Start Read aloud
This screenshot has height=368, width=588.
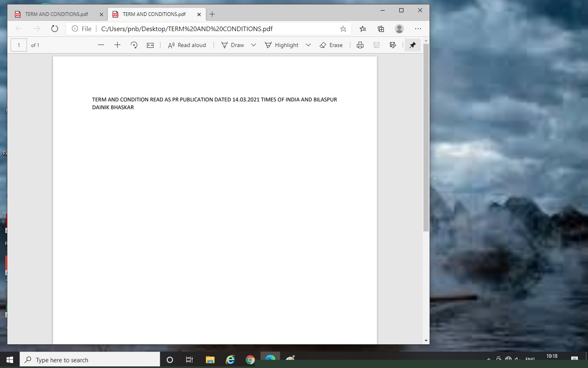187,45
